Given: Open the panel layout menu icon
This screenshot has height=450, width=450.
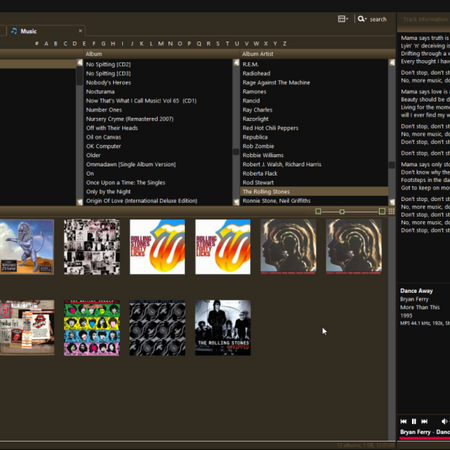Looking at the screenshot, I should 343,19.
